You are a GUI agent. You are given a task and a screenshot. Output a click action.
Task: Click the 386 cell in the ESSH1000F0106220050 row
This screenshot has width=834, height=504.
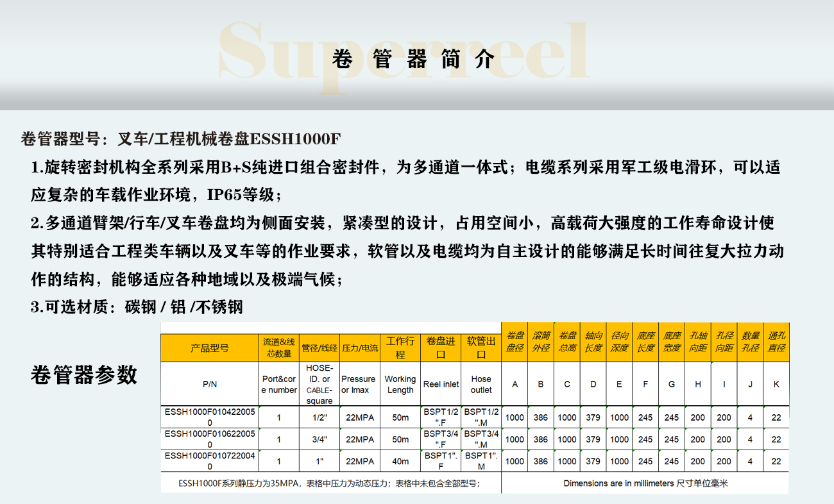pos(541,439)
